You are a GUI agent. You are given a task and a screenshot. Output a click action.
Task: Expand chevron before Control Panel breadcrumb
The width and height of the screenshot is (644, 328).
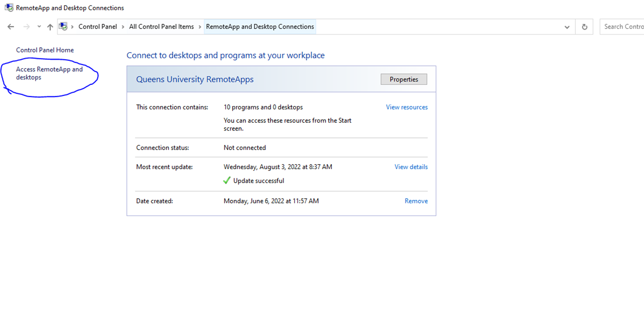coord(73,27)
